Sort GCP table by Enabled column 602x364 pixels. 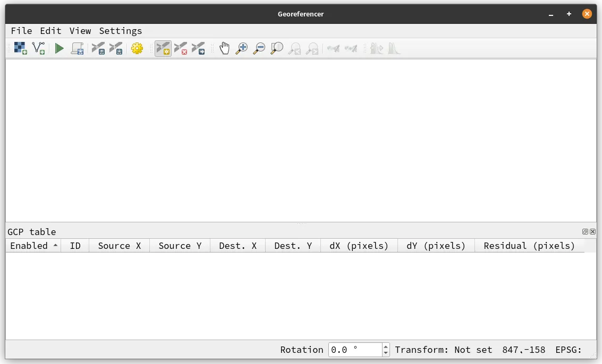click(33, 245)
